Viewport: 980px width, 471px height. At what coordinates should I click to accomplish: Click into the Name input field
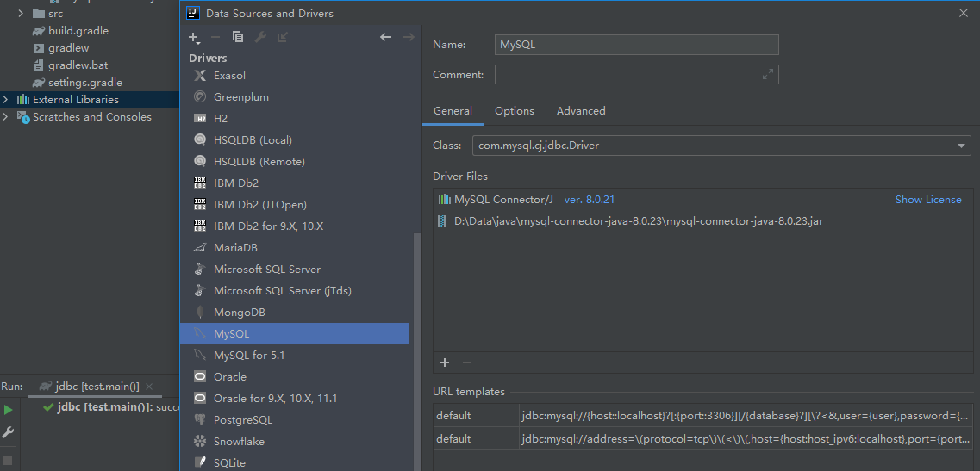click(636, 45)
